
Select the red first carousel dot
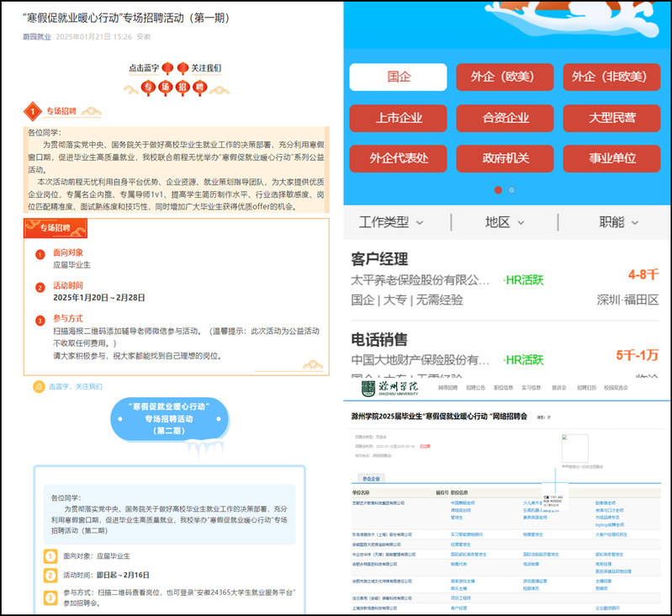[498, 190]
